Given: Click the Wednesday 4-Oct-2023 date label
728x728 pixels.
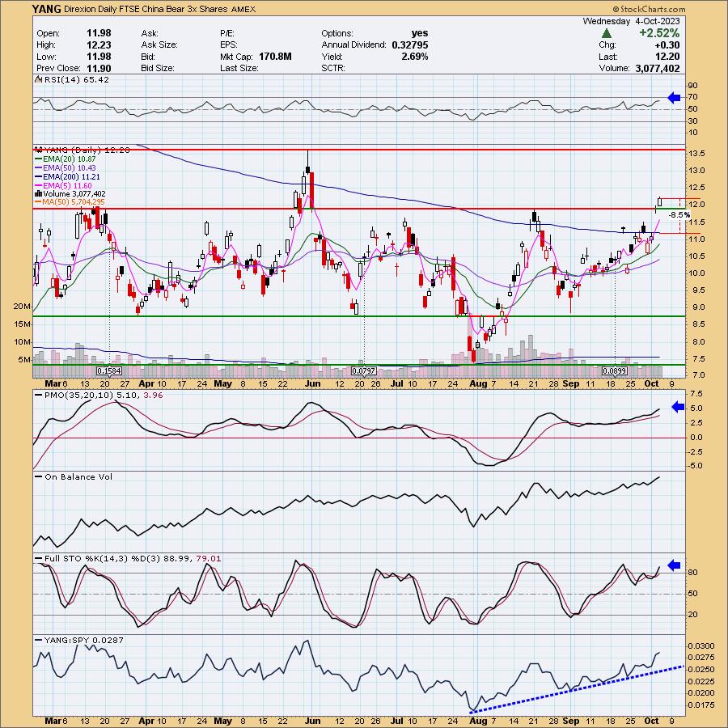Looking at the screenshot, I should 631,21.
